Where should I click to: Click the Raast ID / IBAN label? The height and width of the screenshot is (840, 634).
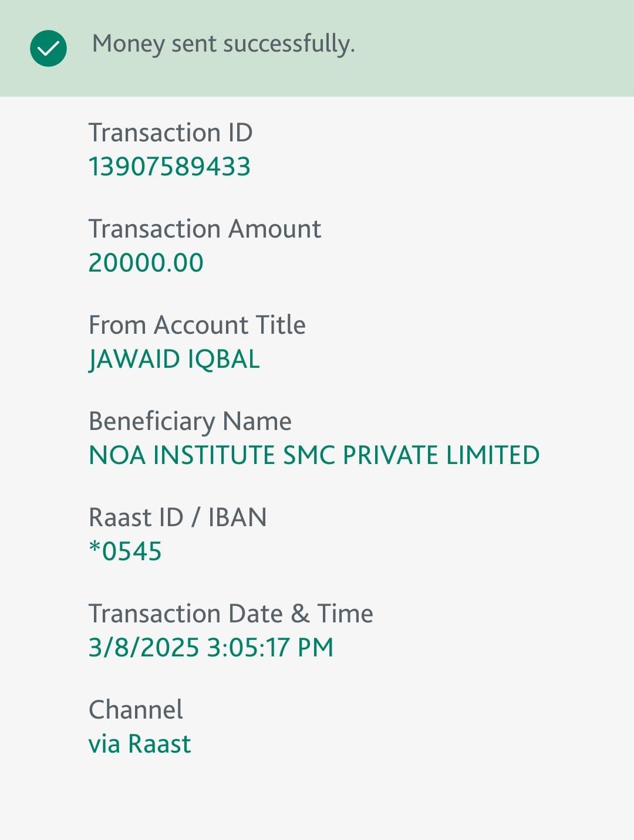(x=177, y=517)
